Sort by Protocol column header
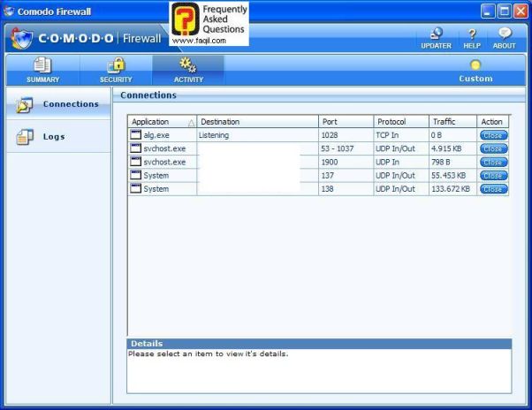 (401, 121)
